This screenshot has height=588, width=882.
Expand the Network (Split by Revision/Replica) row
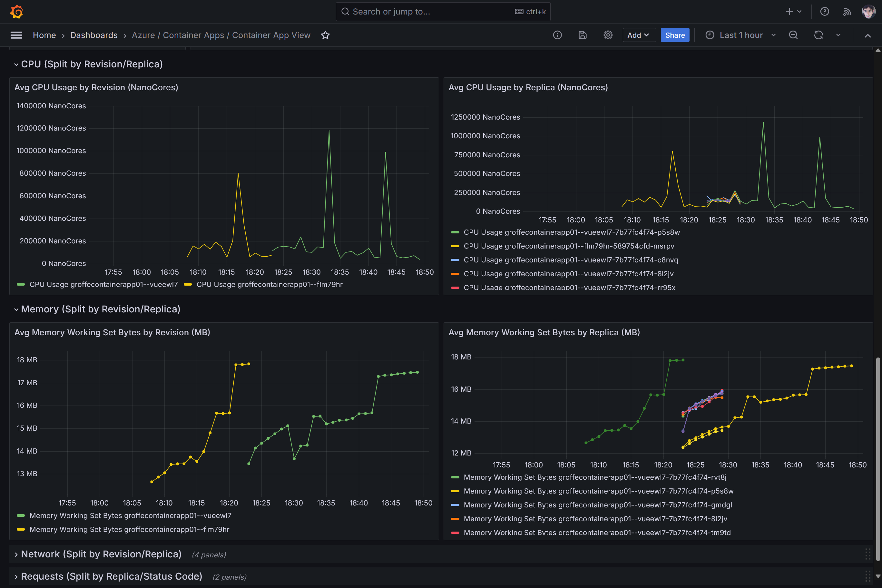tap(101, 554)
